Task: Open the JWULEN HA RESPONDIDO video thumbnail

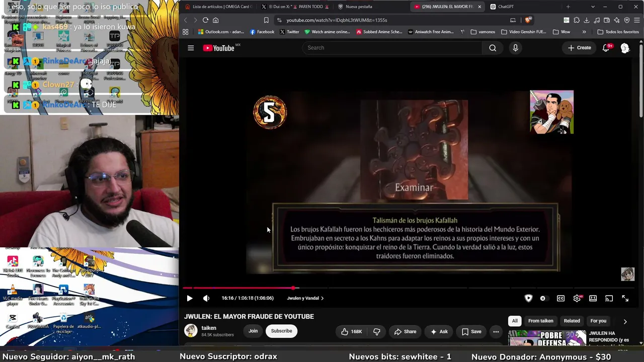Action: [x=547, y=338]
